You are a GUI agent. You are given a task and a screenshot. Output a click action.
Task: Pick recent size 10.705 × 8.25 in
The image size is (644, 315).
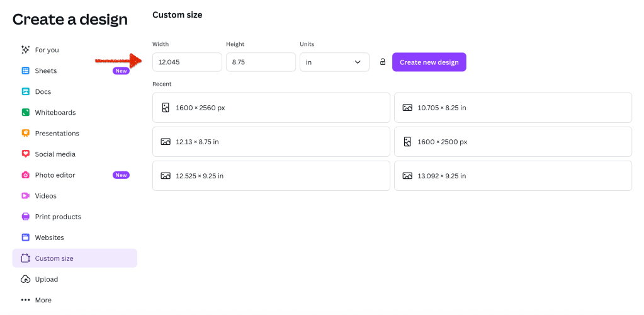point(512,108)
